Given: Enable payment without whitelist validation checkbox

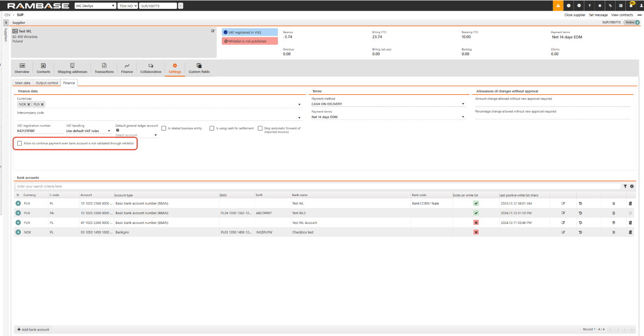Looking at the screenshot, I should tap(20, 143).
